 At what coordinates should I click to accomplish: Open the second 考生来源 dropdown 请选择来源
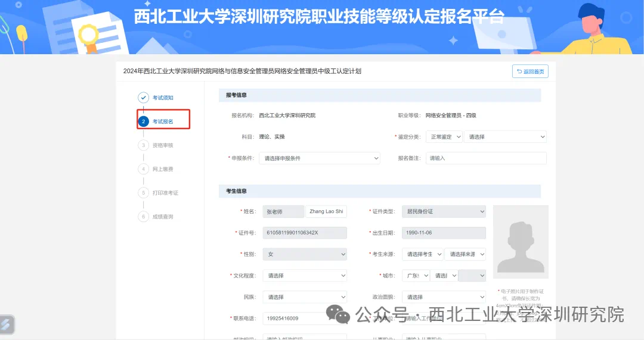(x=465, y=254)
